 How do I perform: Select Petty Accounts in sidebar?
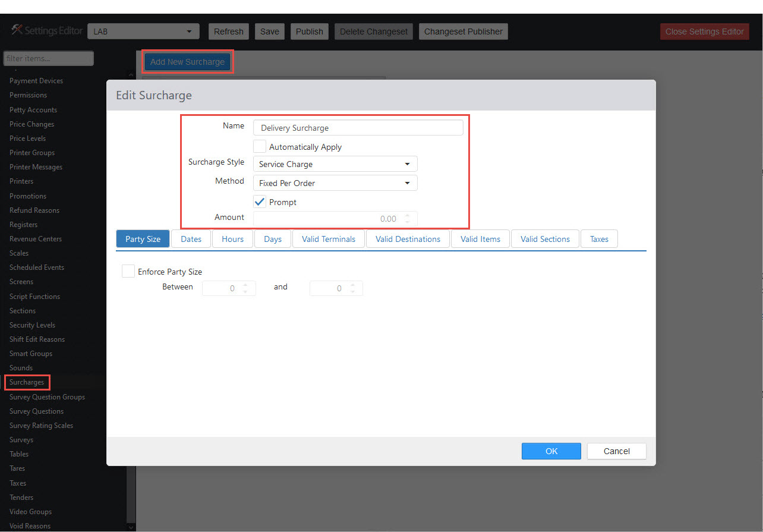33,110
